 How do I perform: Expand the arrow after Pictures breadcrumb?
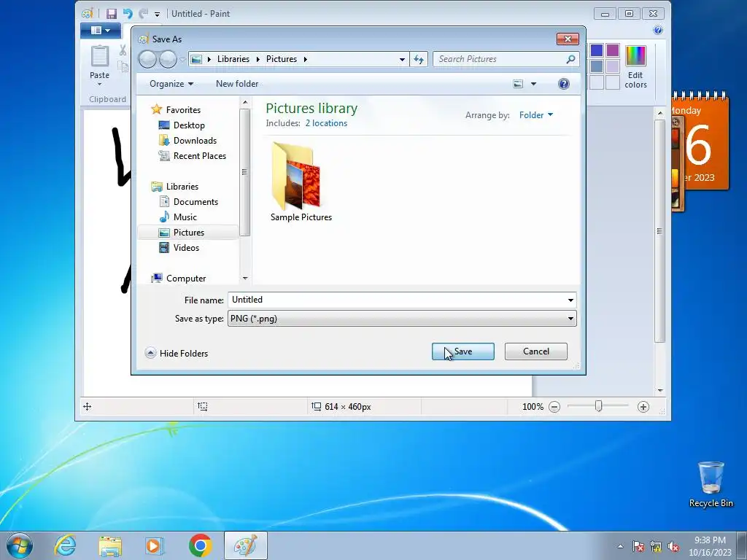point(306,60)
